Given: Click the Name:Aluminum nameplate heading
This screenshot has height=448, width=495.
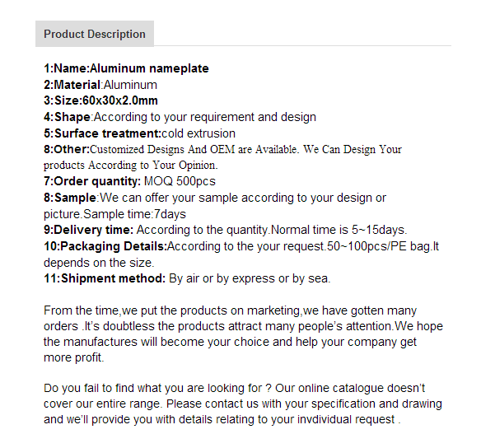Looking at the screenshot, I should [x=126, y=68].
